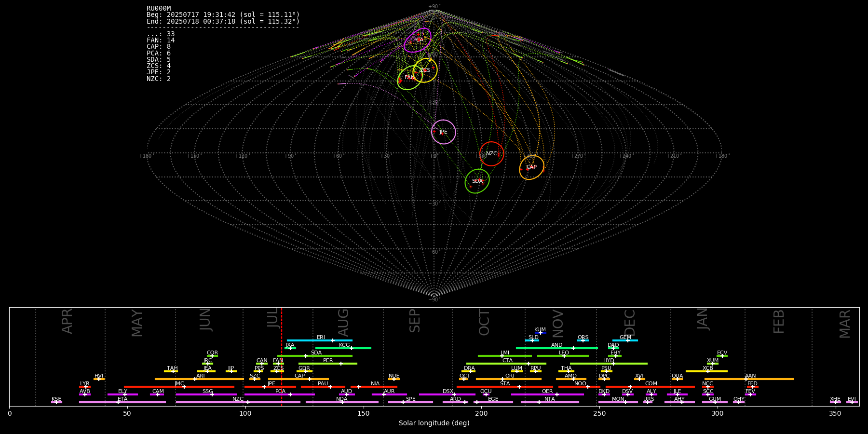Click the AUG month label in timeline

click(343, 324)
